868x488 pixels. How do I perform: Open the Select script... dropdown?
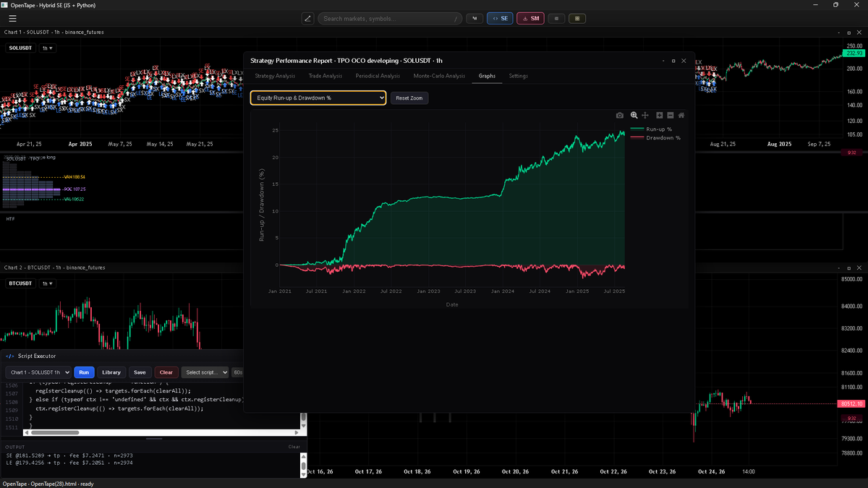point(205,372)
